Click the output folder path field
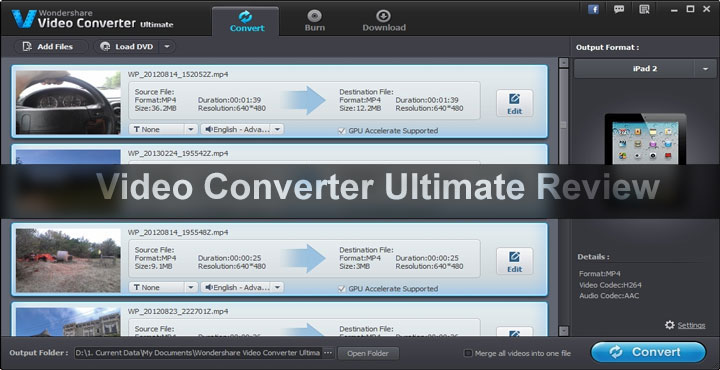 198,353
